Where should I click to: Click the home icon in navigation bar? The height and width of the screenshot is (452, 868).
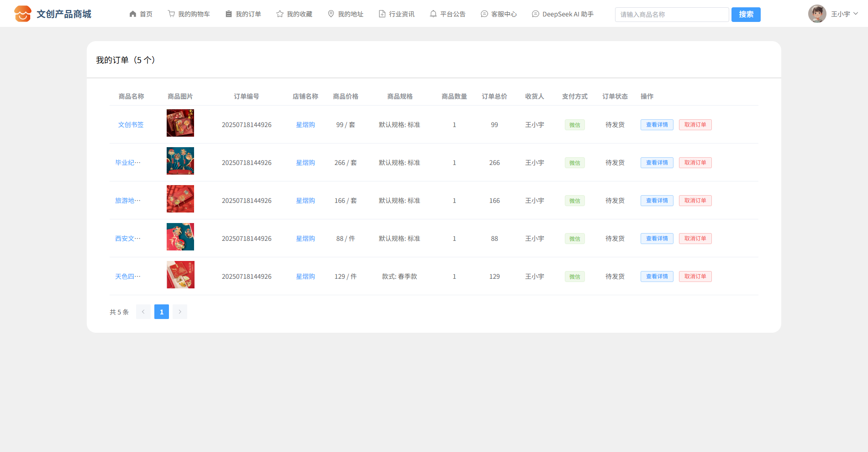coord(133,14)
